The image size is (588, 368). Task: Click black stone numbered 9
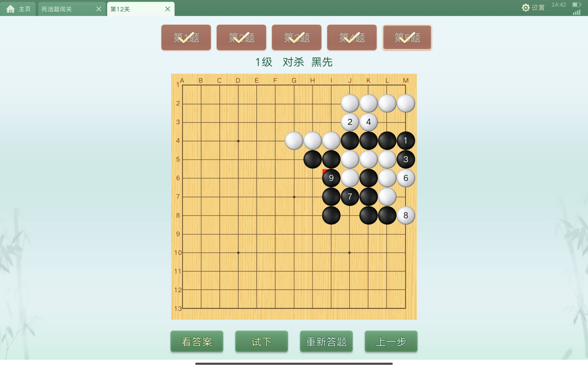coord(331,178)
